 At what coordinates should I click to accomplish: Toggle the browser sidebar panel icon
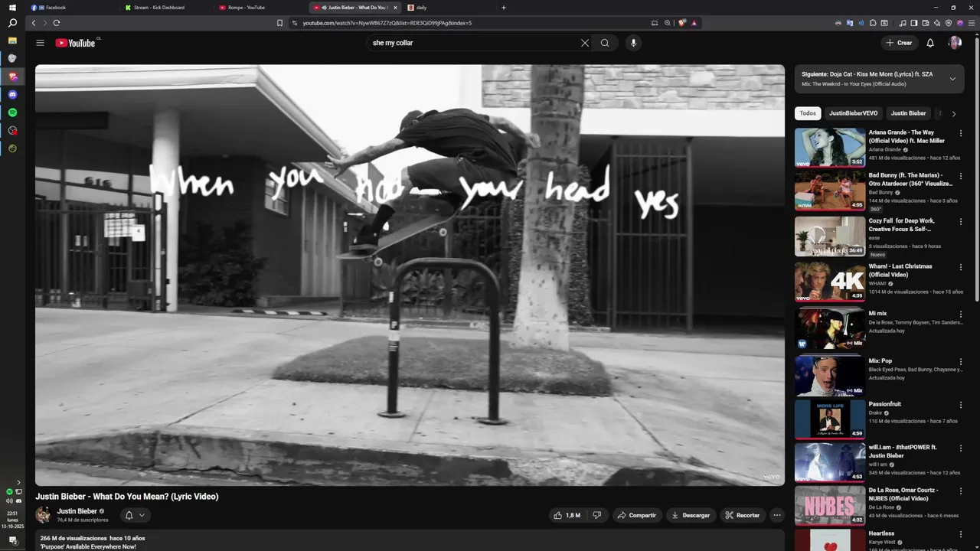(x=913, y=23)
